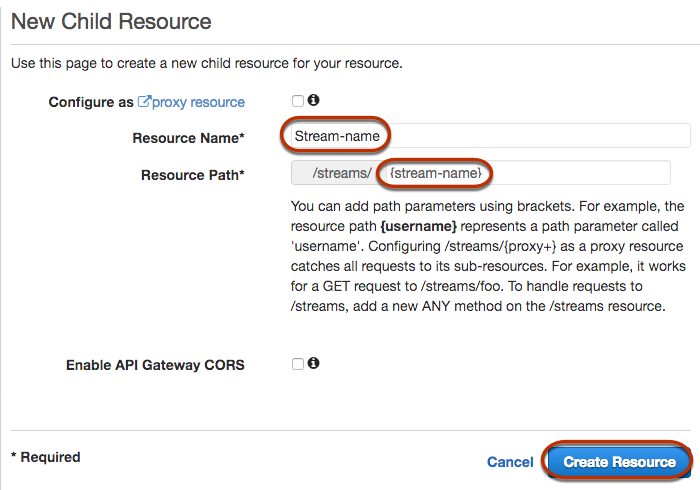Click the bold {username} example text
Screen dimensions: 700x490
pos(419,229)
